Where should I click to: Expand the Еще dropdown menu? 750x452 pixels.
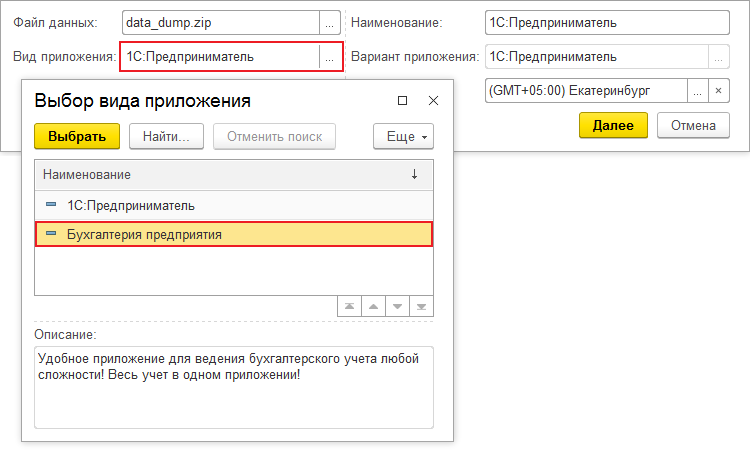[x=403, y=137]
